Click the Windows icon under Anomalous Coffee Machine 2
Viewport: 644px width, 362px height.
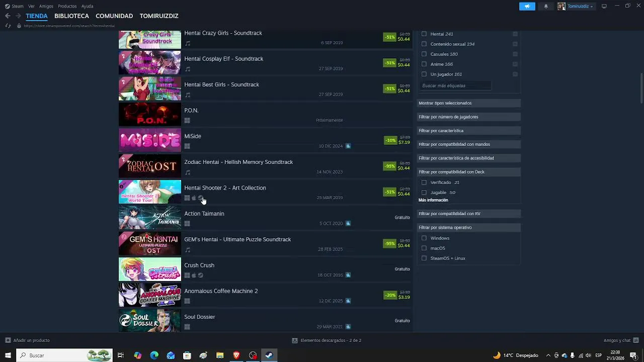click(x=187, y=301)
